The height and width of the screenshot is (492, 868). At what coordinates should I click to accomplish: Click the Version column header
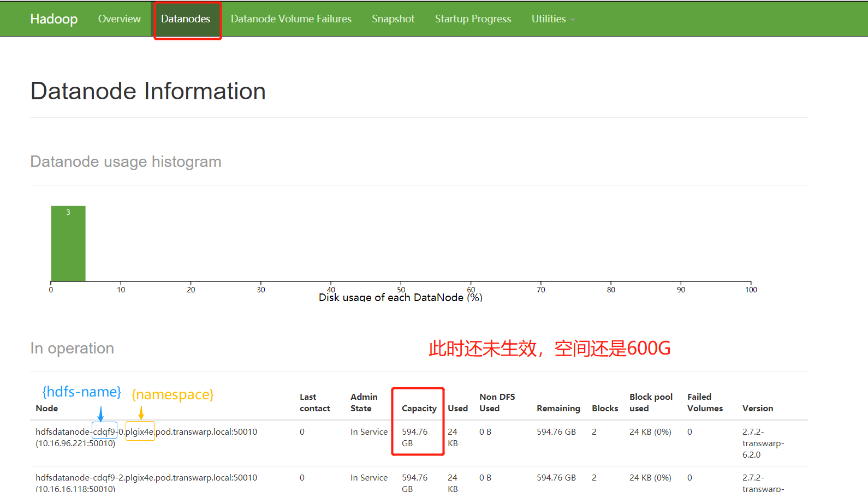[x=757, y=409]
